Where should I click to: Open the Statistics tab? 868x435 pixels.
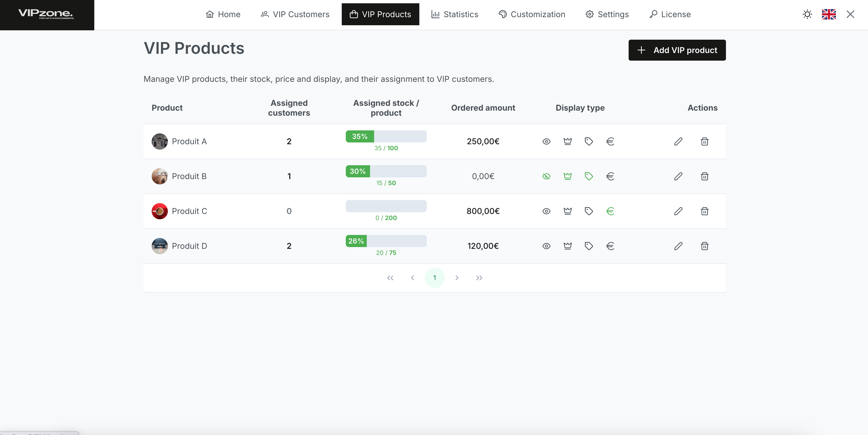454,14
